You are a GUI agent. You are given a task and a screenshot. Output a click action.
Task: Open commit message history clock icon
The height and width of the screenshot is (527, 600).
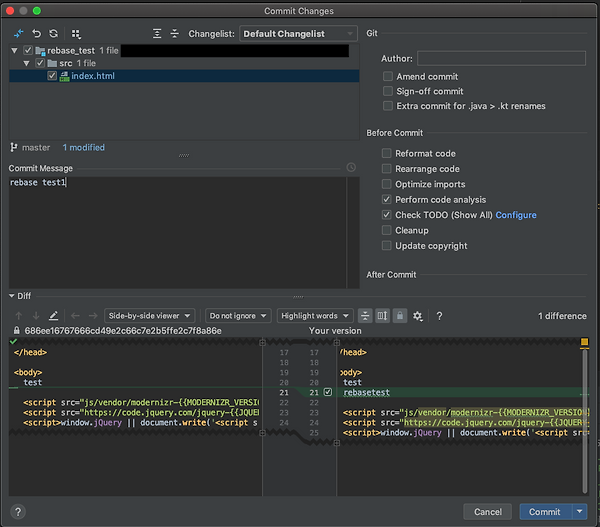coord(351,168)
